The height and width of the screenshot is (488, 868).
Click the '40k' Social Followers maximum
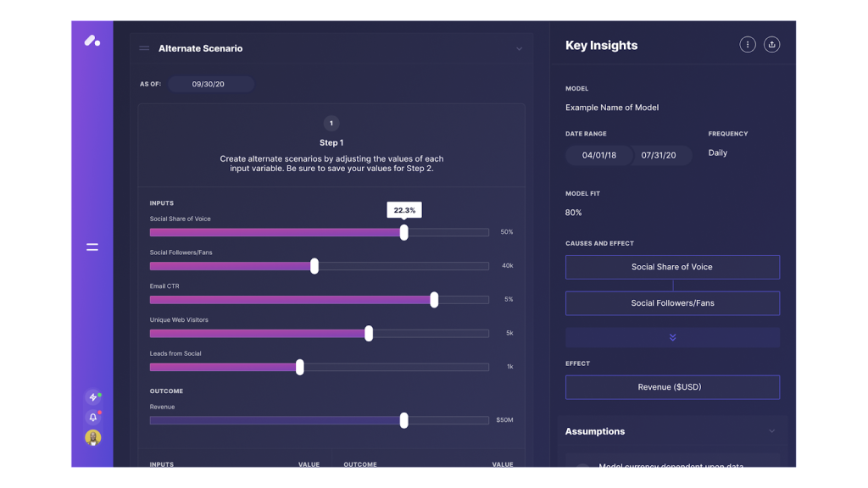click(x=508, y=265)
